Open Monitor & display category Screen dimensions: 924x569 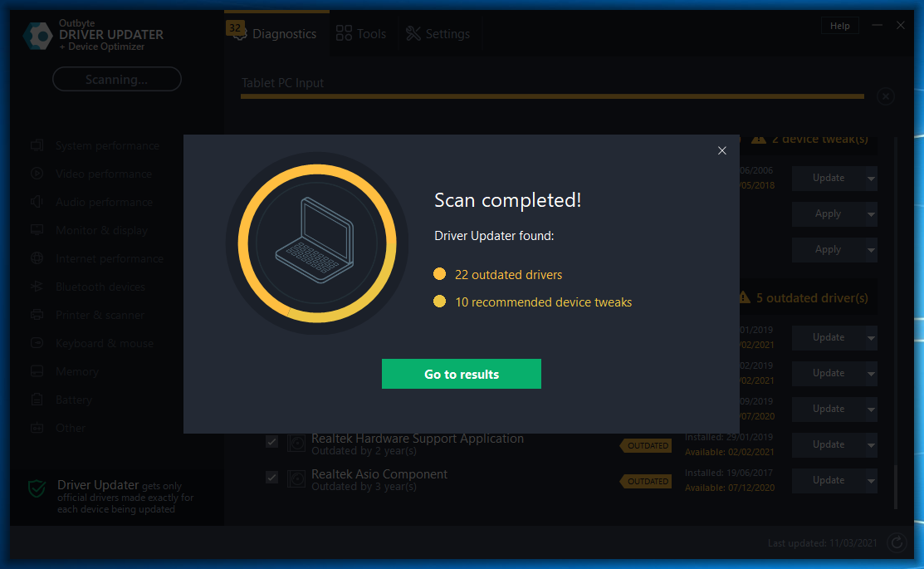coord(101,231)
